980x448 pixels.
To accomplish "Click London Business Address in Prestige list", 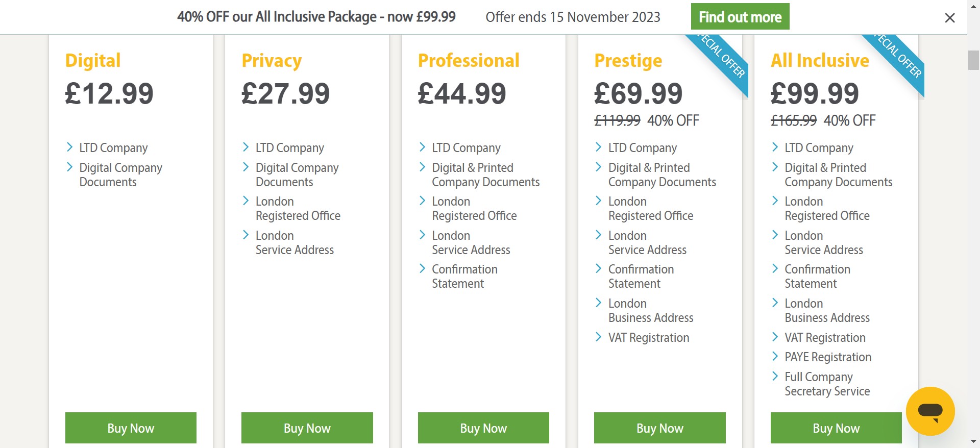I will (650, 311).
